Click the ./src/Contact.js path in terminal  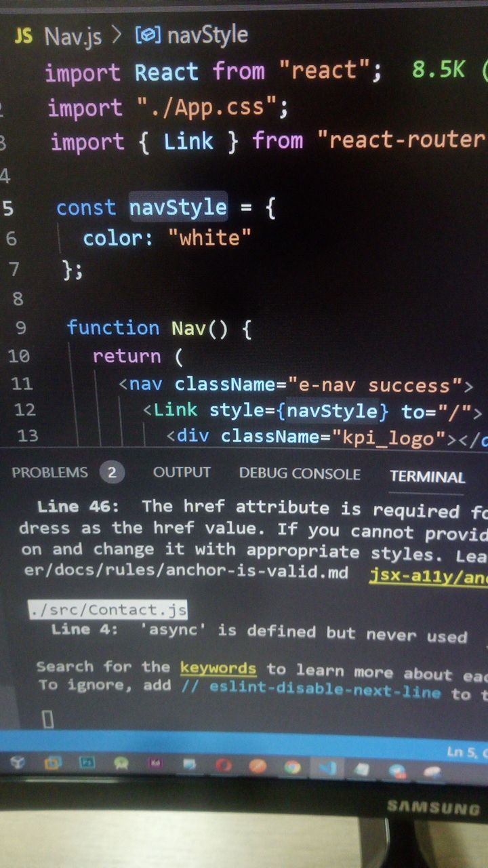click(108, 610)
